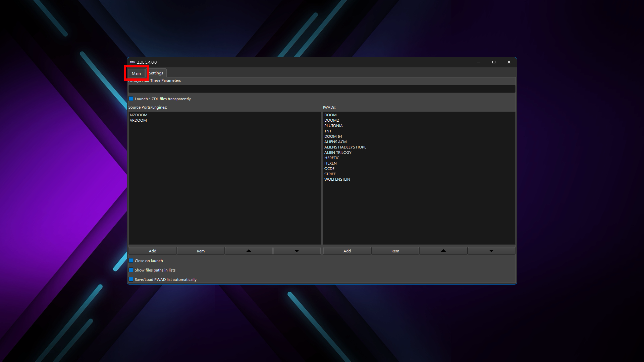Minimize the ZDL window
This screenshot has height=362, width=644.
click(479, 62)
